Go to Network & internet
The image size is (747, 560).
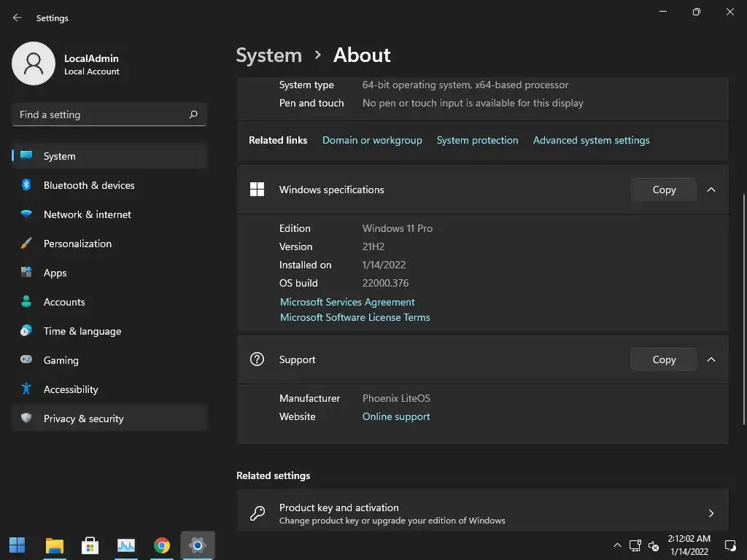coord(109,214)
